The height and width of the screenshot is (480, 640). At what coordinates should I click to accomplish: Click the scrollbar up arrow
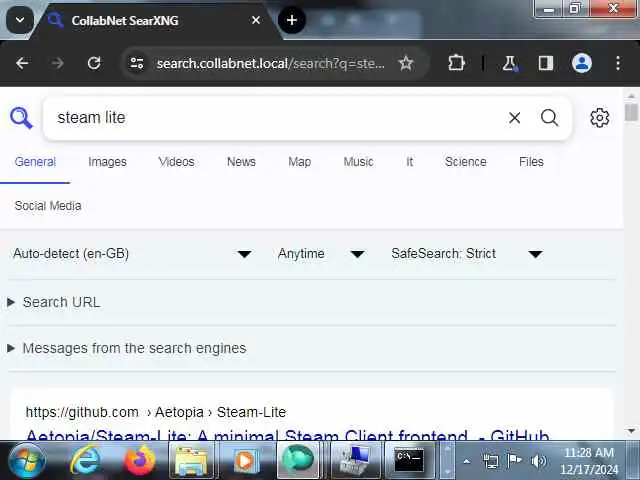(631, 96)
